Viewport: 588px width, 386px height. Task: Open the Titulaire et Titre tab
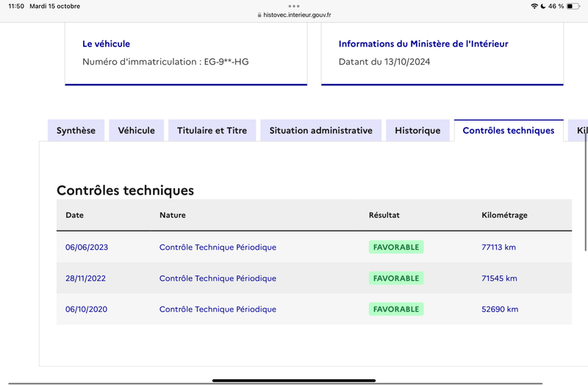(212, 131)
